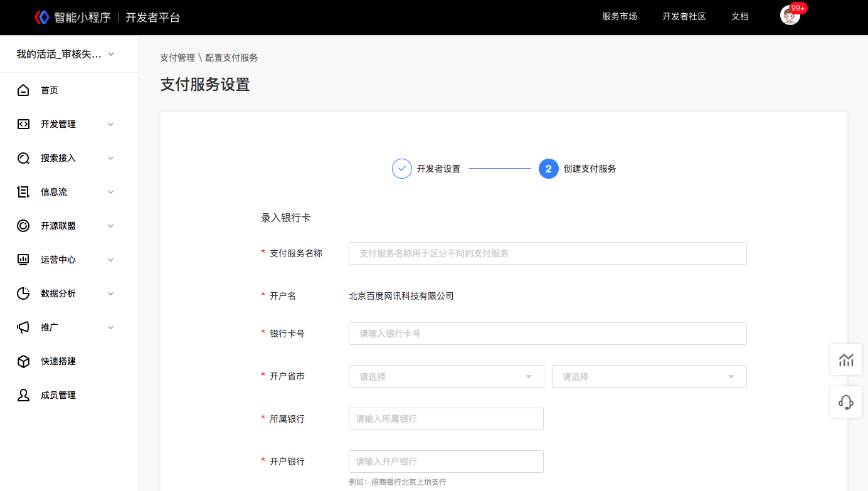This screenshot has width=868, height=491.
Task: Expand the 信息流 chevron
Action: point(111,192)
